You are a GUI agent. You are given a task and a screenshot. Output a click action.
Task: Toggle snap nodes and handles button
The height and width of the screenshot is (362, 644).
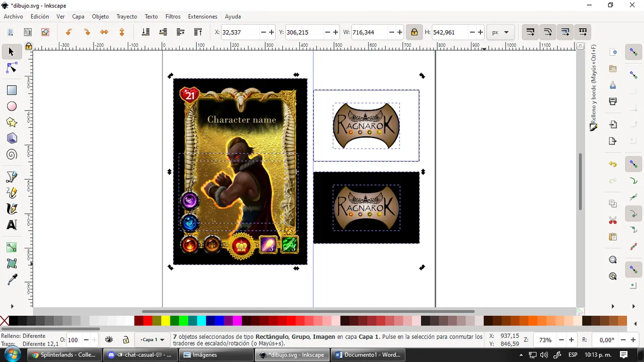coord(633,164)
